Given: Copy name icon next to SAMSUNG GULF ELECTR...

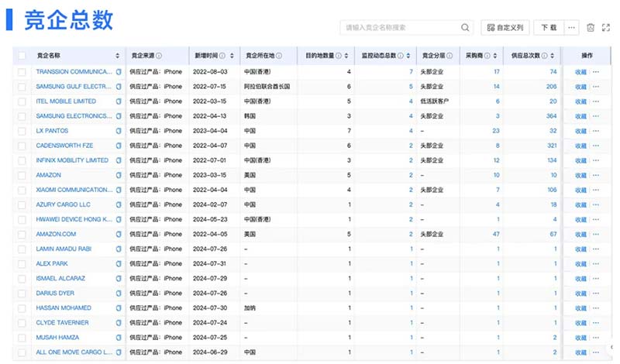Looking at the screenshot, I should [119, 87].
